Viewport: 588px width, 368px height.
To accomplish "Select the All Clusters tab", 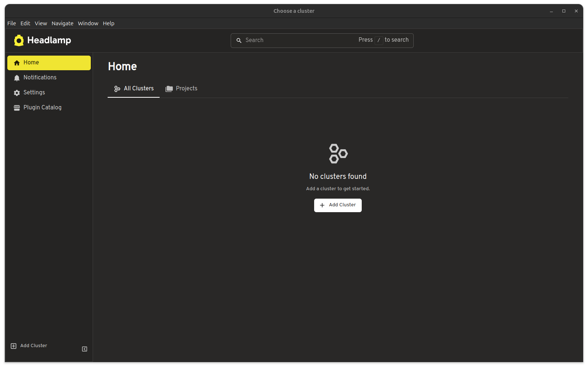I will (134, 89).
